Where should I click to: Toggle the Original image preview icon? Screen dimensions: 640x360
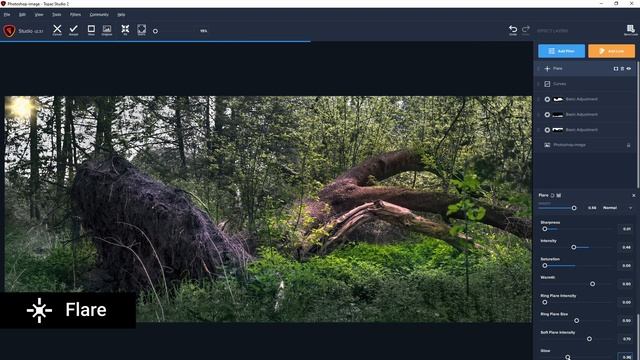point(107,29)
